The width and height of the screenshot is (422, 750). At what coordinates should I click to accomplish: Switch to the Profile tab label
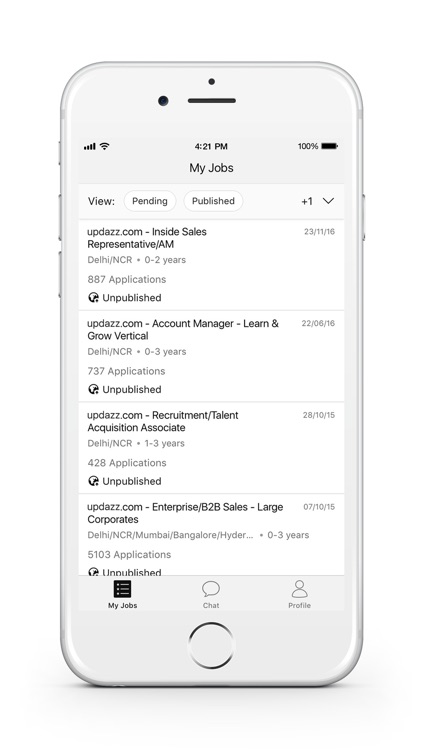[x=300, y=606]
